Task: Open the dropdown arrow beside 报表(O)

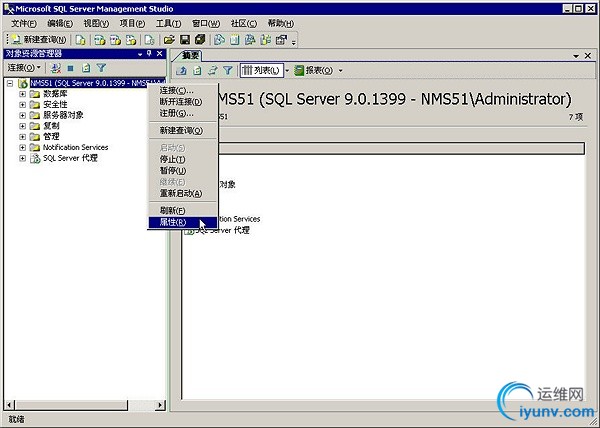Action: tap(341, 70)
